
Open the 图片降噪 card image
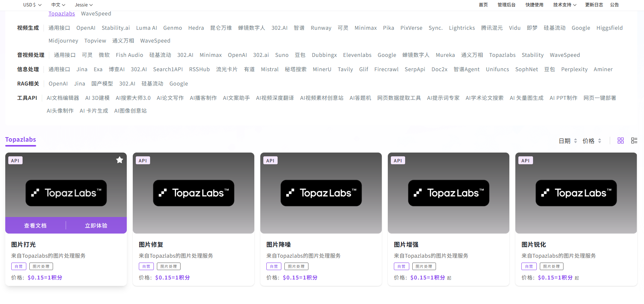coord(321,193)
